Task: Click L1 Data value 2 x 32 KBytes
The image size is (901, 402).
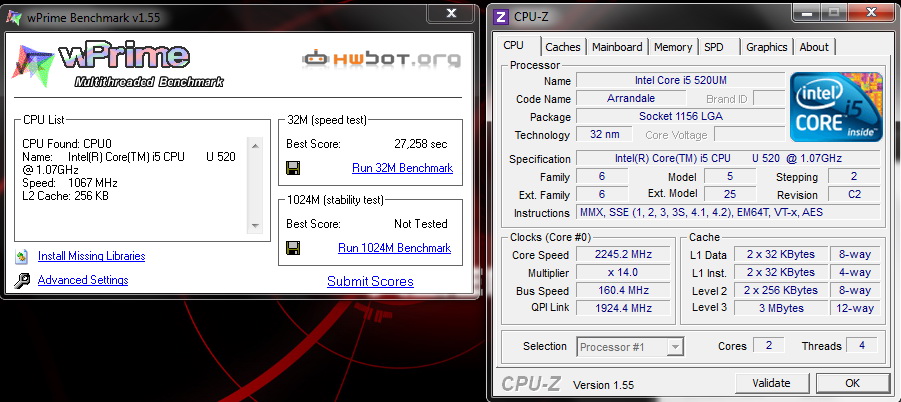Action: coord(780,254)
